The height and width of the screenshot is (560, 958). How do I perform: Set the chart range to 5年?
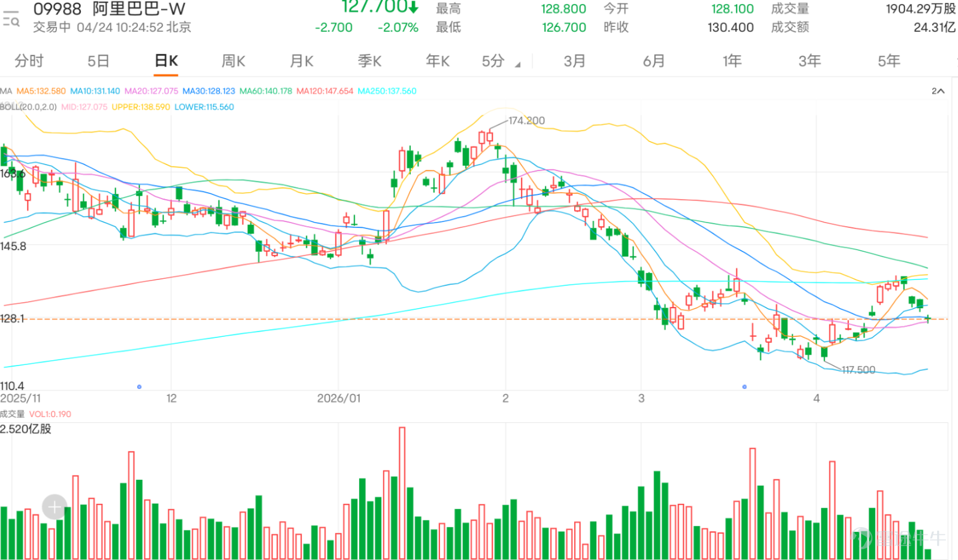(x=889, y=61)
